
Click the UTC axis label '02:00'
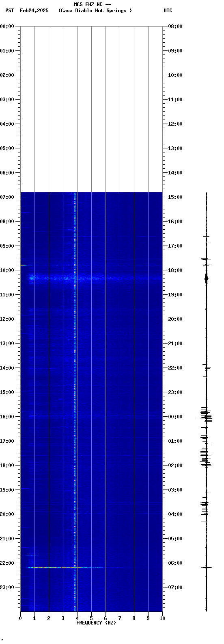[175, 466]
